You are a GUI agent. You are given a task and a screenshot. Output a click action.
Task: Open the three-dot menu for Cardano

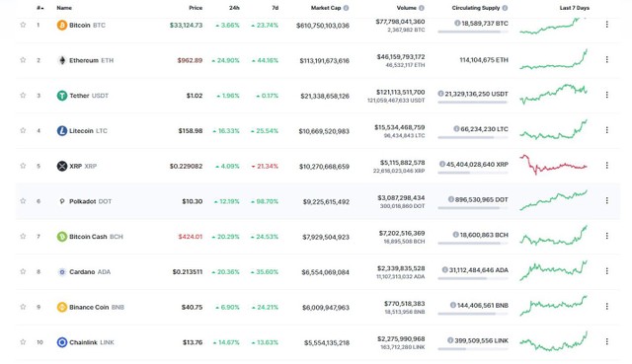click(x=606, y=271)
